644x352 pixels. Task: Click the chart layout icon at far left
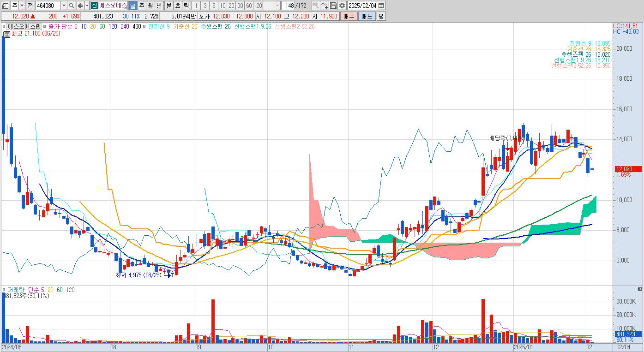[6, 6]
